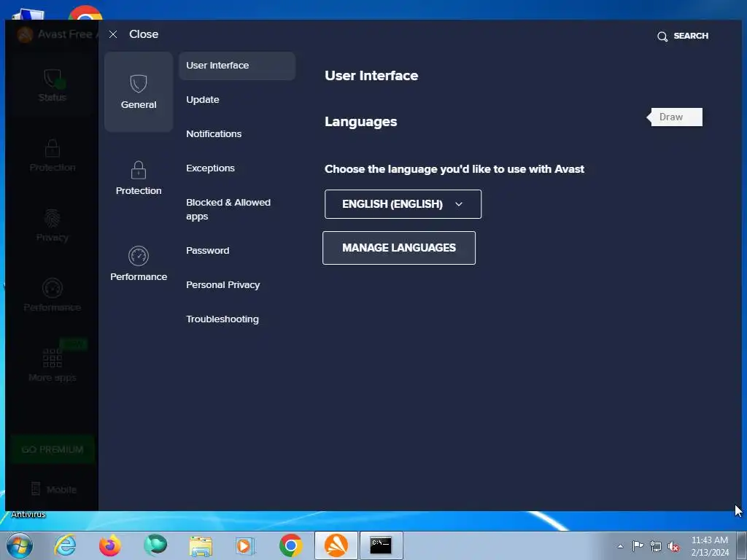Viewport: 747px width, 560px height.
Task: Switch to Avast taskbar button
Action: coord(336,545)
